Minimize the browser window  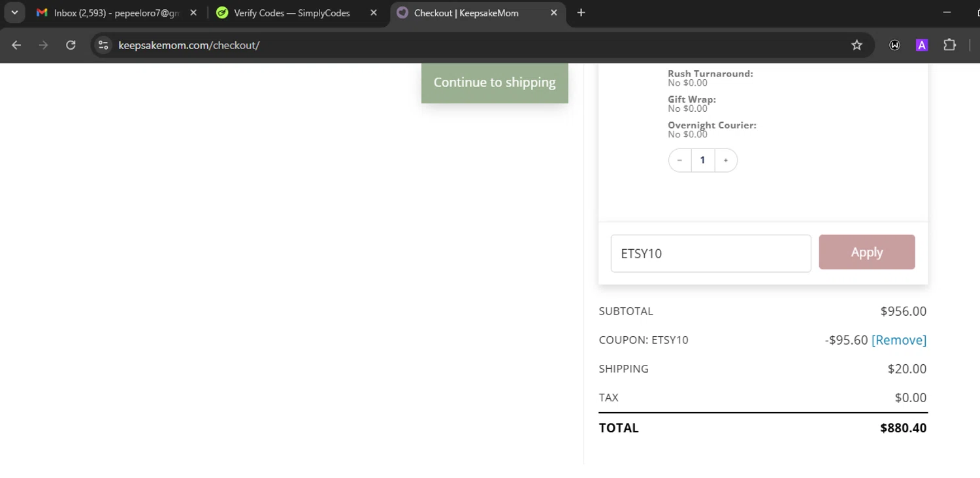click(947, 12)
